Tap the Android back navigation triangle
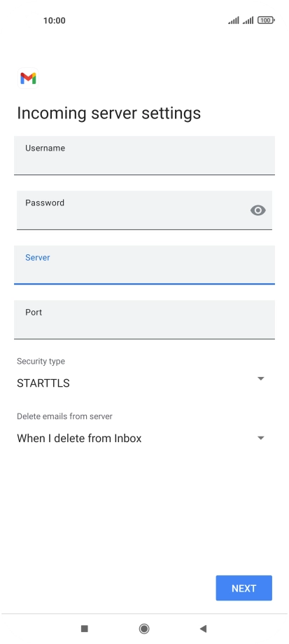Screen dimensions: 289x644 point(203,629)
